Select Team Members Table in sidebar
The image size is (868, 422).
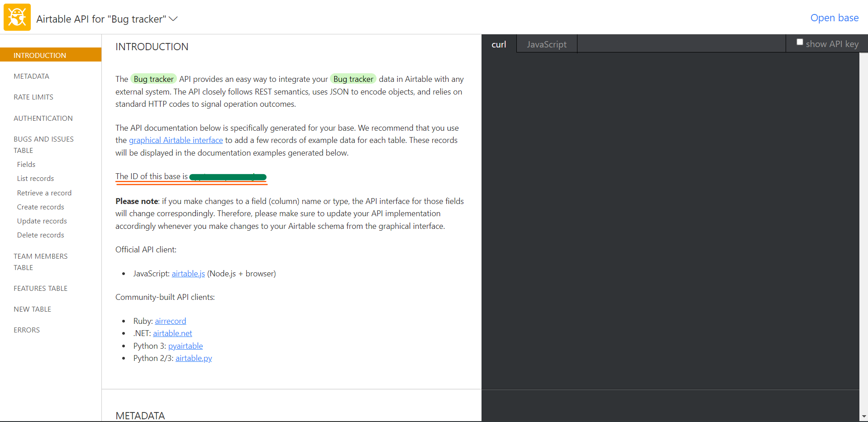(41, 261)
